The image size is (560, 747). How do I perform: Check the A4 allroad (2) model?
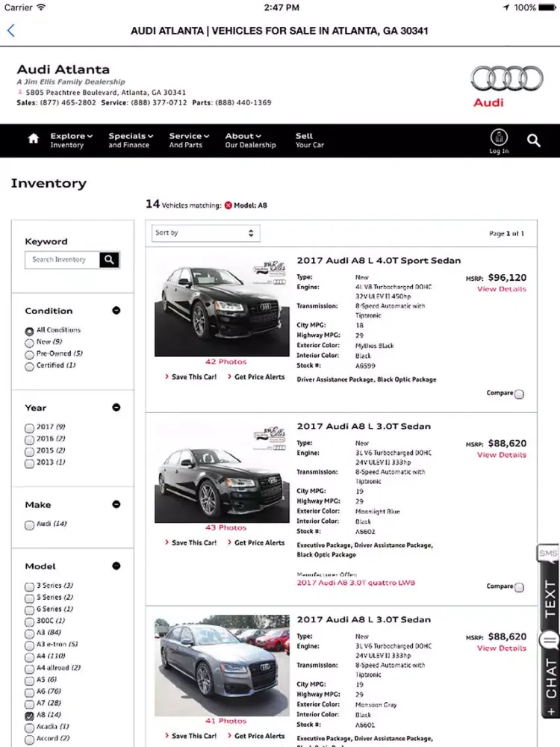coord(30,669)
